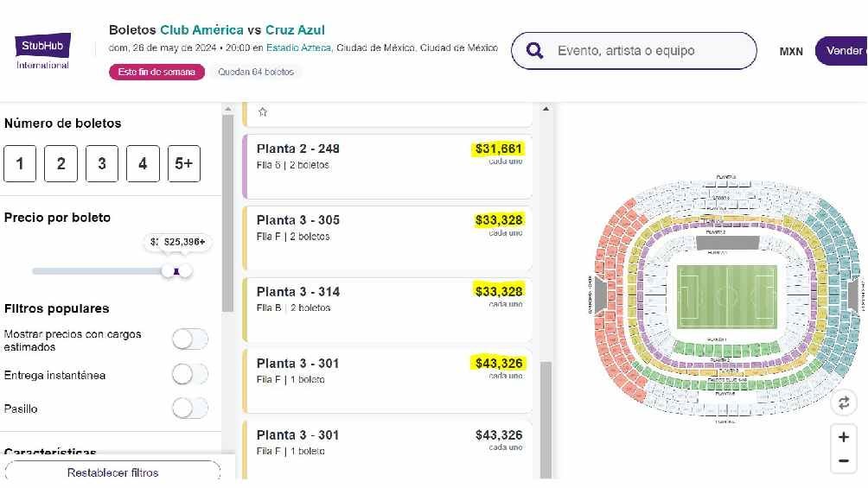Viewport: 868px width, 488px height.
Task: Zoom in on the stadium map
Action: click(x=844, y=437)
